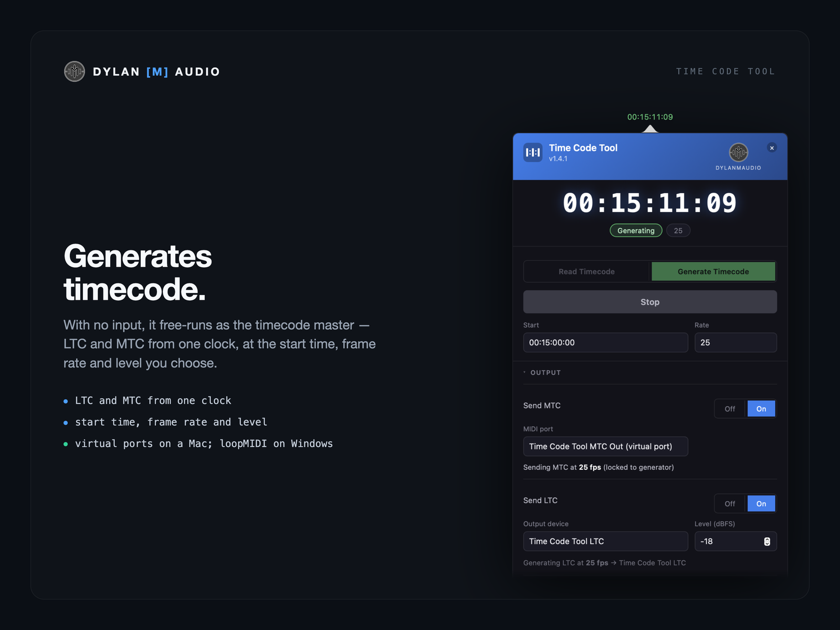
Task: Click the 'LTC and MTC from one clock' bullet
Action: pos(153,401)
